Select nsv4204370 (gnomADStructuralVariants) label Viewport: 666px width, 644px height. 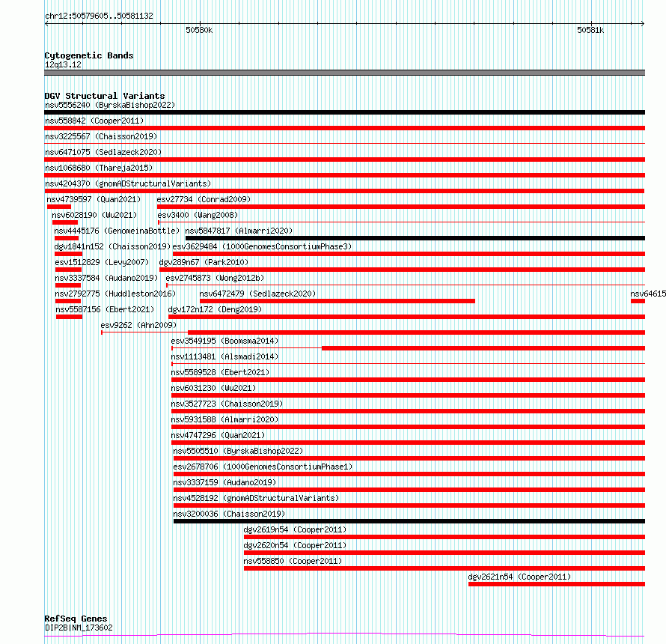click(128, 183)
